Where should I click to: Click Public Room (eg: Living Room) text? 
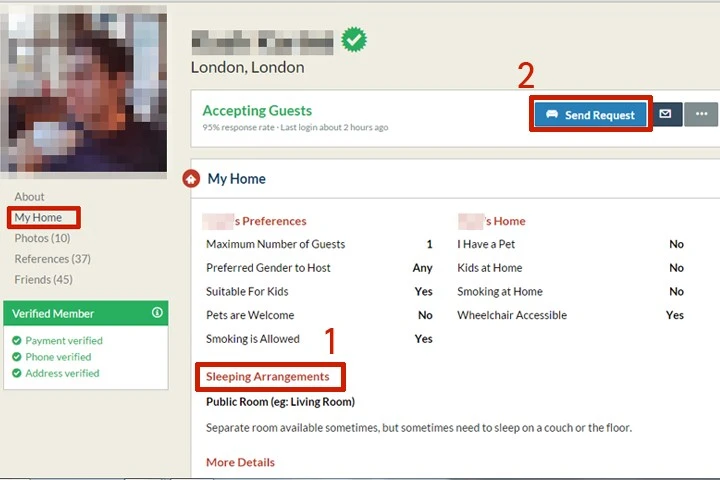pos(280,402)
